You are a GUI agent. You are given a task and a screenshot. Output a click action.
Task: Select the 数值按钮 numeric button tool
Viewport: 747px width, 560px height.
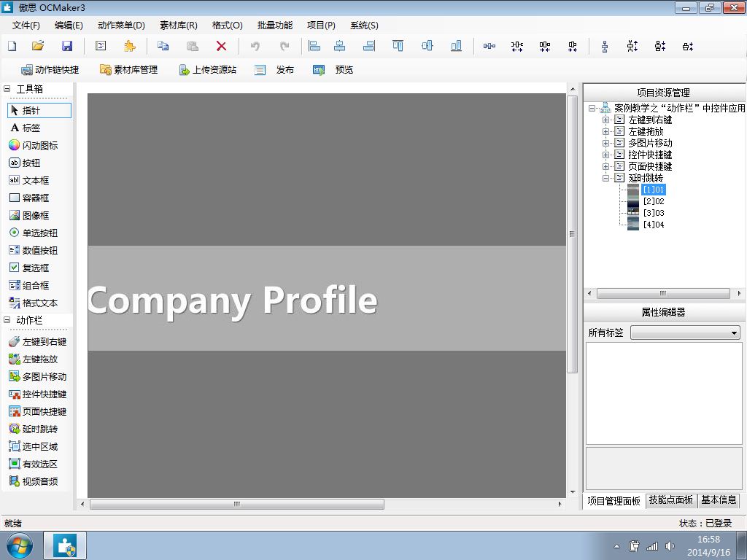34,251
